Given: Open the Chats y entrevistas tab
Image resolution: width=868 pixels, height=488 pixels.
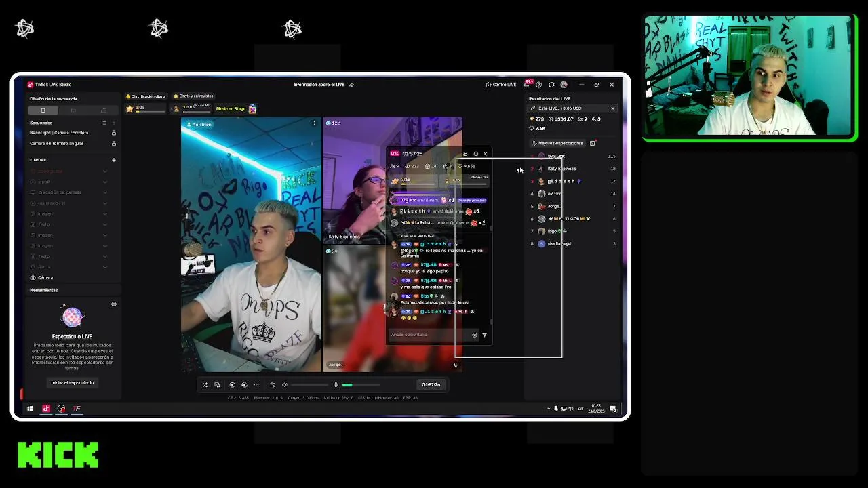Looking at the screenshot, I should 193,96.
